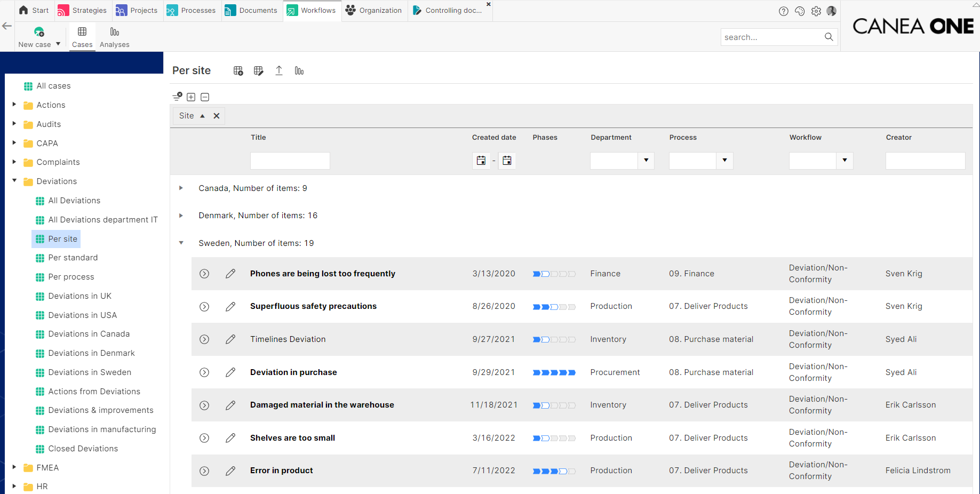980x494 pixels.
Task: Toggle Site grouping sort order arrow
Action: [x=202, y=116]
